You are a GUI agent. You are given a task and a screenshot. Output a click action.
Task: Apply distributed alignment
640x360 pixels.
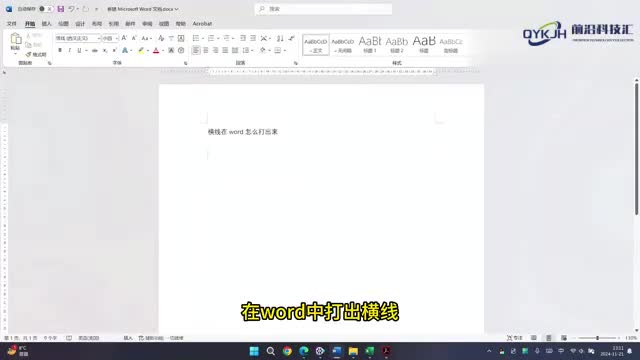235,50
